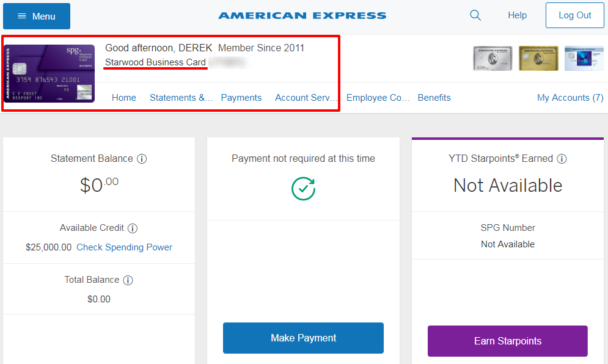The width and height of the screenshot is (608, 364).
Task: Click the Check Spending Power link
Action: [124, 247]
